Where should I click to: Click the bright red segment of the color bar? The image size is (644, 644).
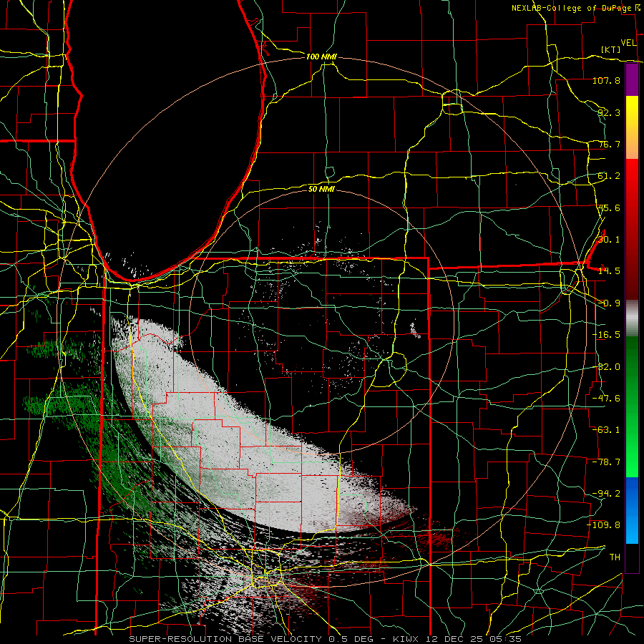pyautogui.click(x=632, y=174)
